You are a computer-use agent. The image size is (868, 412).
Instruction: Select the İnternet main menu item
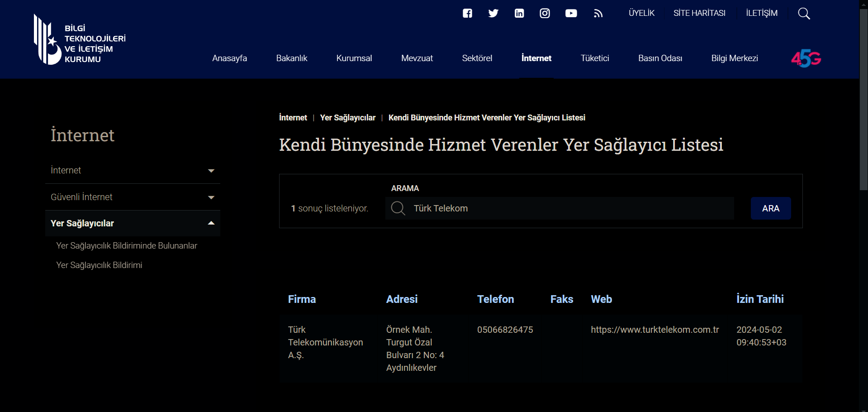536,58
